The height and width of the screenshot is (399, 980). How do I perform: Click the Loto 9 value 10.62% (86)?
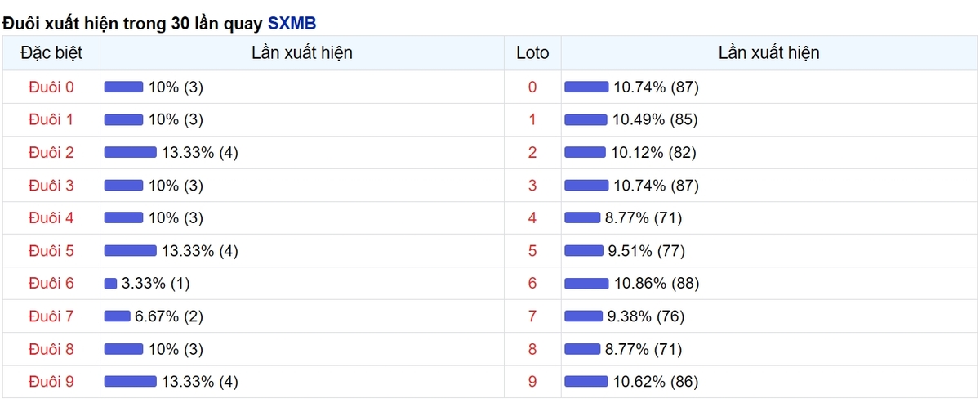coord(656,381)
